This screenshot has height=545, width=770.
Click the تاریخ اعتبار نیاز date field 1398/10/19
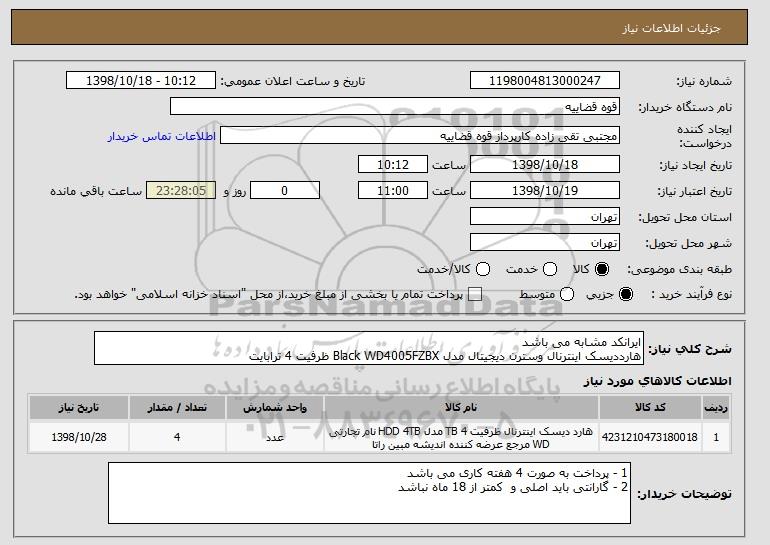pos(545,191)
